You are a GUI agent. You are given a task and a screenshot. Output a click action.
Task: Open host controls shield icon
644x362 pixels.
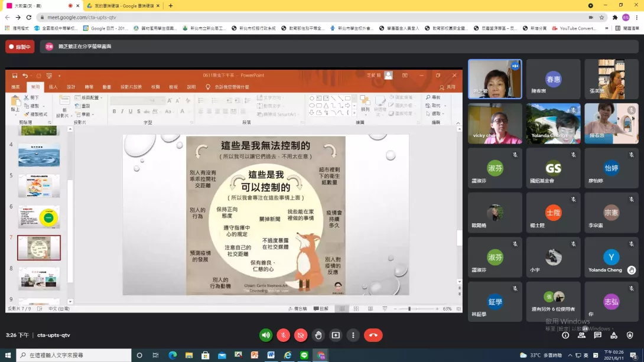(630, 335)
